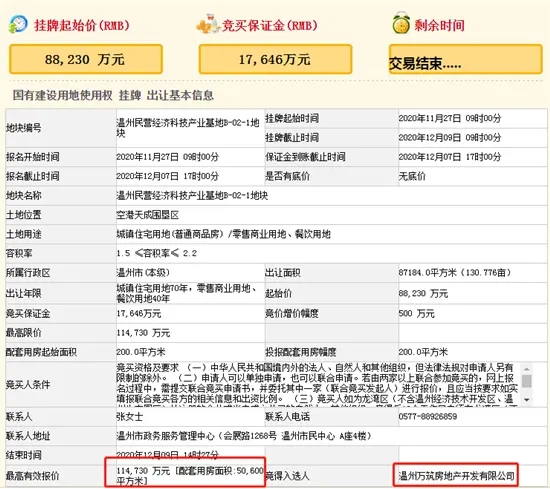Click the 竞买保证金 table value 17,646万元

[x=139, y=313]
